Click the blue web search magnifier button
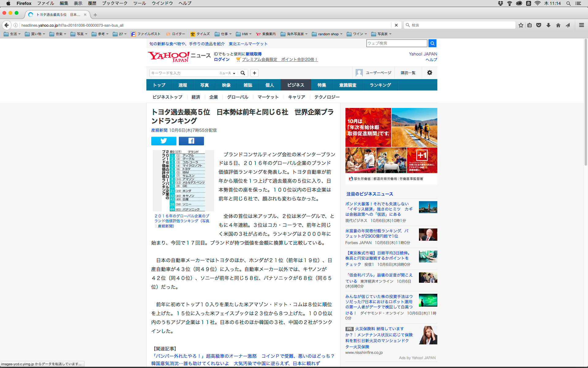588x368 pixels. point(432,43)
